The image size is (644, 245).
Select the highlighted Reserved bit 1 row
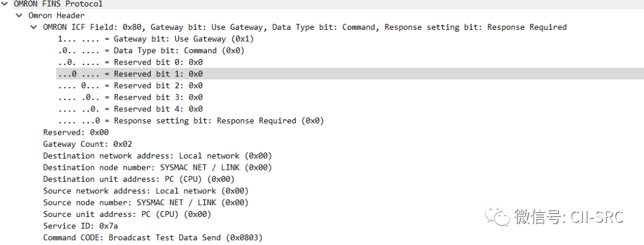click(x=350, y=74)
